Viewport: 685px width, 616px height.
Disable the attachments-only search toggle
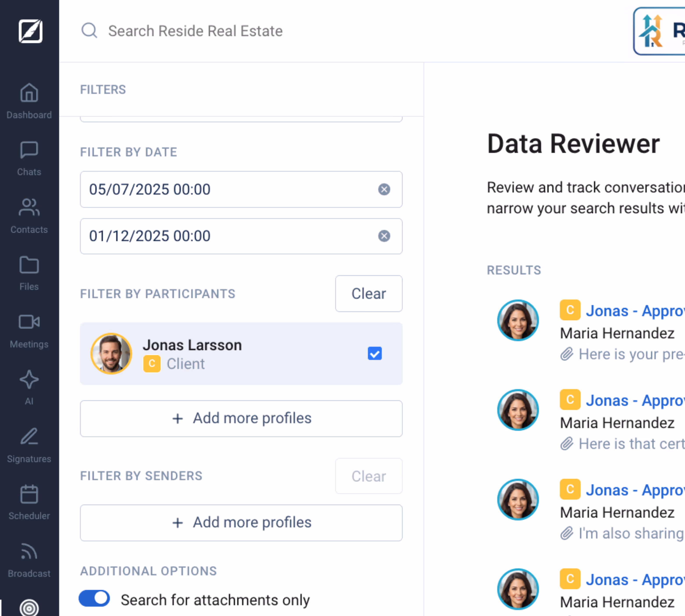click(94, 598)
